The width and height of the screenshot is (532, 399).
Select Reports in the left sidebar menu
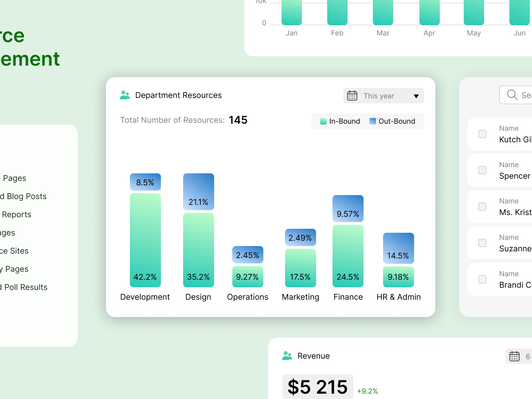pos(16,214)
